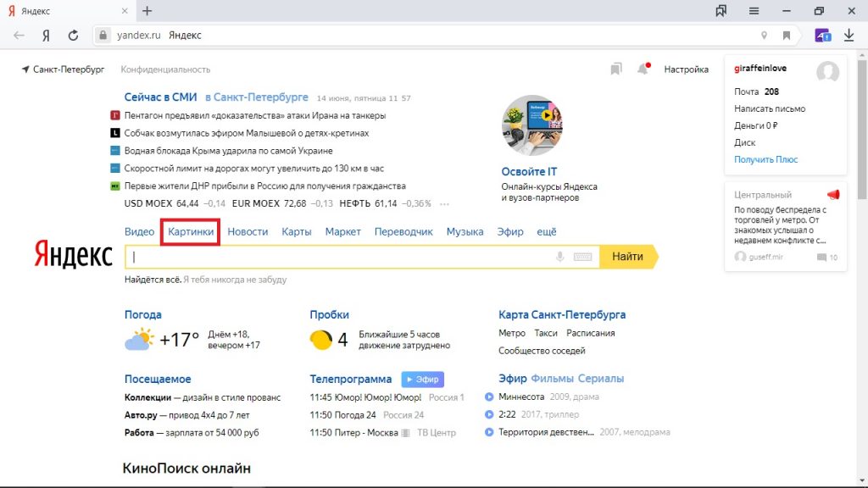
Task: Play Территория девствен... using its play icon
Action: (489, 432)
